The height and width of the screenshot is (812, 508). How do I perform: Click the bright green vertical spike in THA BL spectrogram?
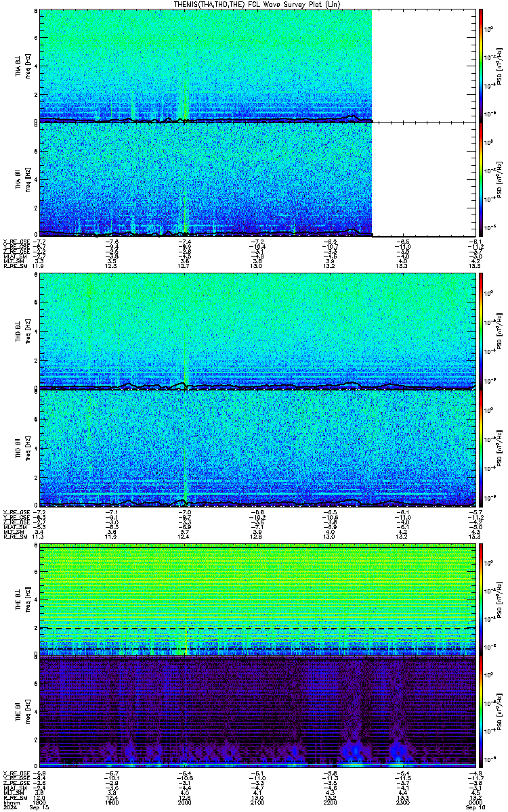pos(185,101)
